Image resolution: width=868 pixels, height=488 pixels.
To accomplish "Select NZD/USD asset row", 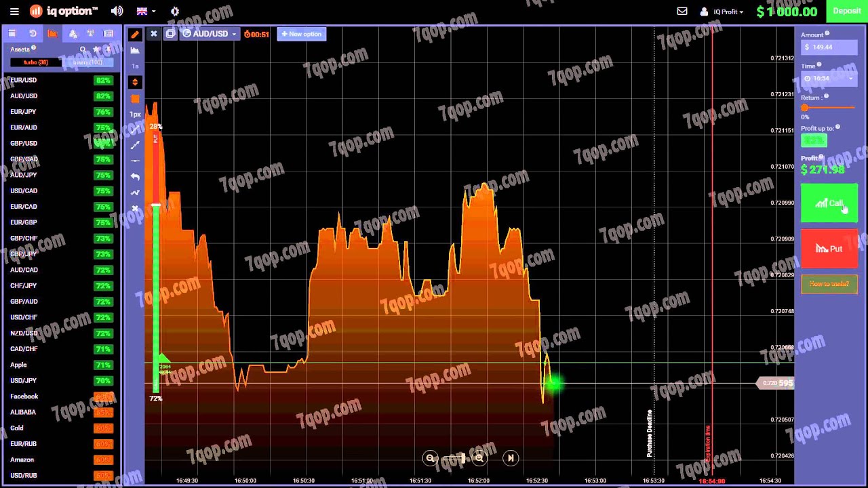I will point(61,333).
